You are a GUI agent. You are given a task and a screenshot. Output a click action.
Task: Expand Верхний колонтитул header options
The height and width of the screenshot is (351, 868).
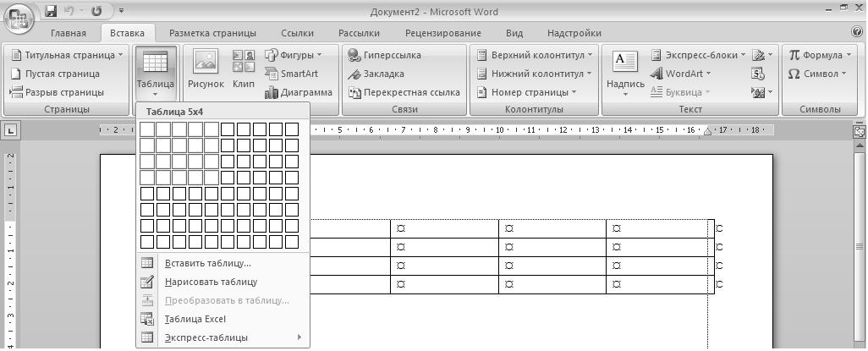point(534,55)
